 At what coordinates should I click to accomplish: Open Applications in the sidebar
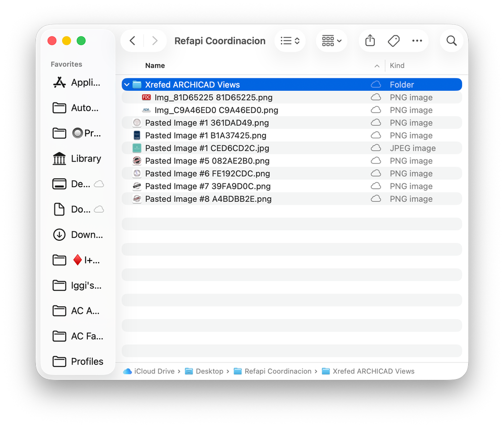(77, 82)
